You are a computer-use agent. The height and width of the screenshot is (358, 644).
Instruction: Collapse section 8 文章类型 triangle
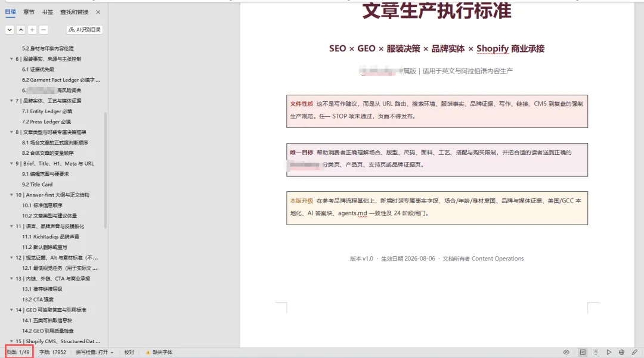11,132
